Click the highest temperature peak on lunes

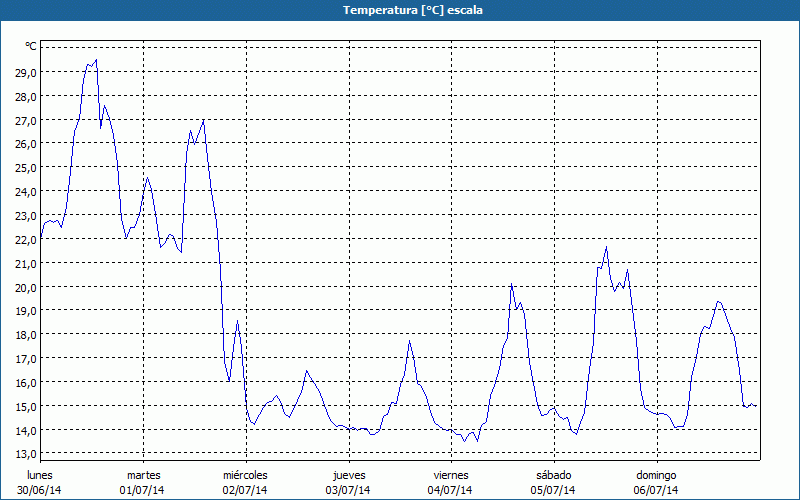[x=95, y=59]
